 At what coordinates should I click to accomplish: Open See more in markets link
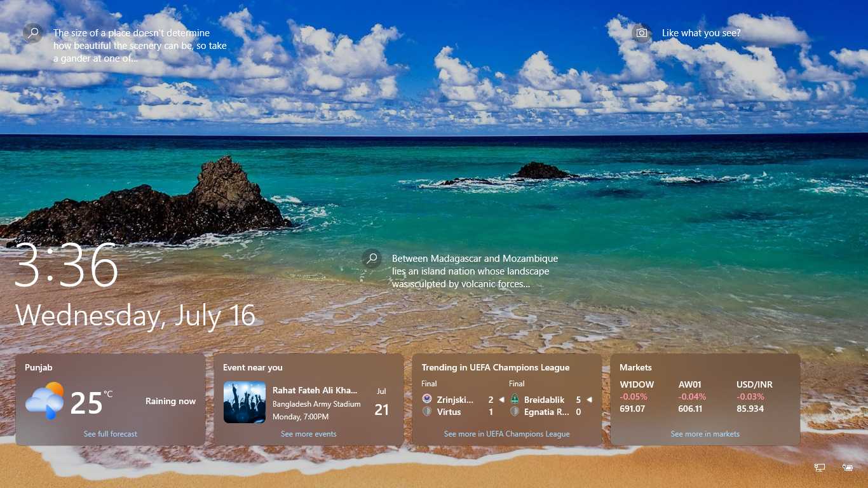click(x=705, y=434)
